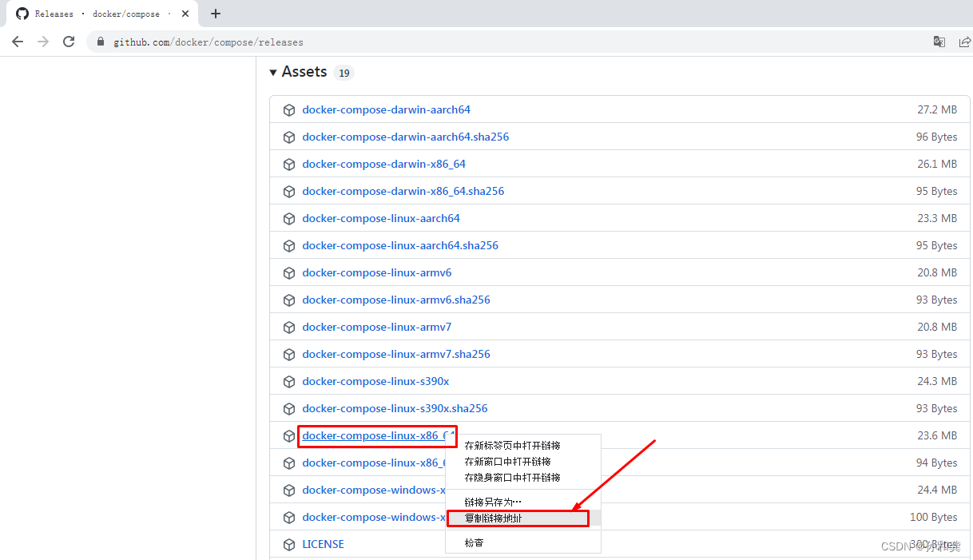Click package icon in the 94 Bytes row
This screenshot has height=560, width=973.
[x=289, y=463]
